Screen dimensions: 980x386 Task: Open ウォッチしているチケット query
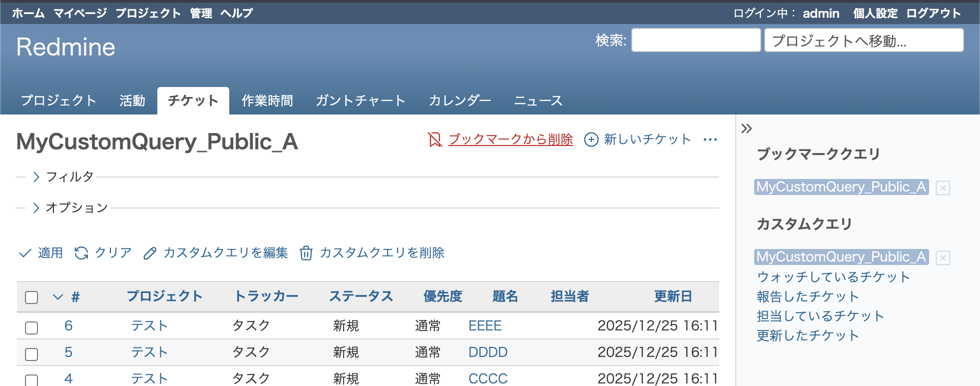click(833, 277)
